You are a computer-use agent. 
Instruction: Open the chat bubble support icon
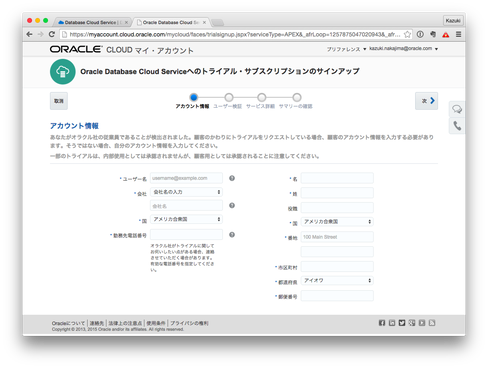457,109
